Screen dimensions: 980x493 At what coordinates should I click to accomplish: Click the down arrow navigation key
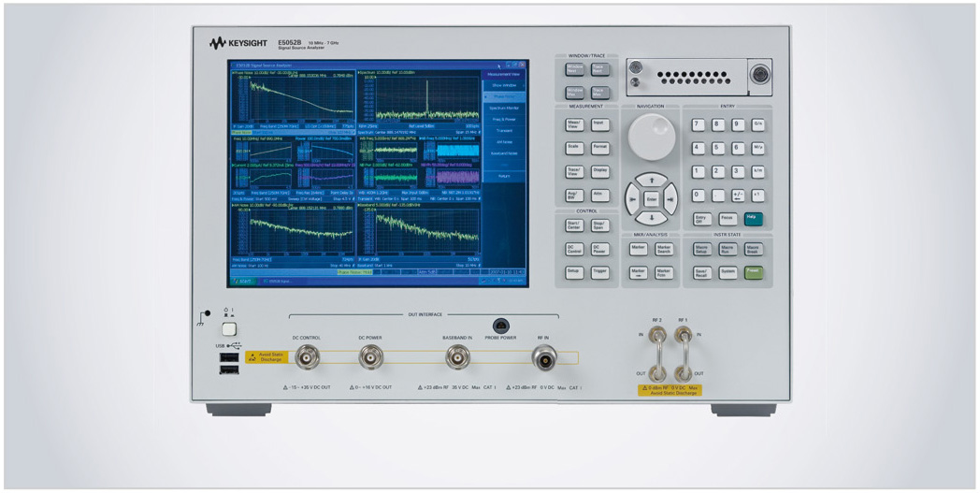click(x=651, y=218)
